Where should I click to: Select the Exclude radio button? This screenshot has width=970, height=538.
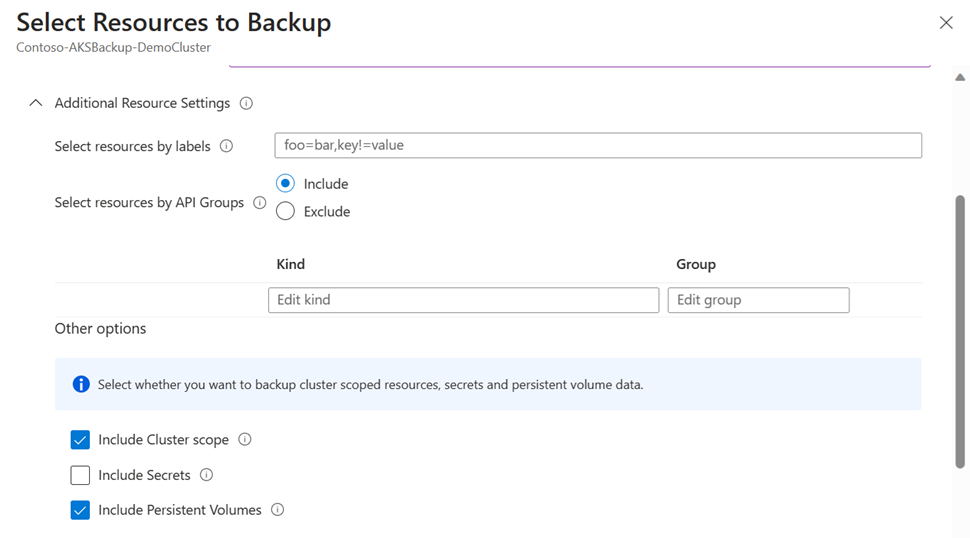(x=286, y=211)
